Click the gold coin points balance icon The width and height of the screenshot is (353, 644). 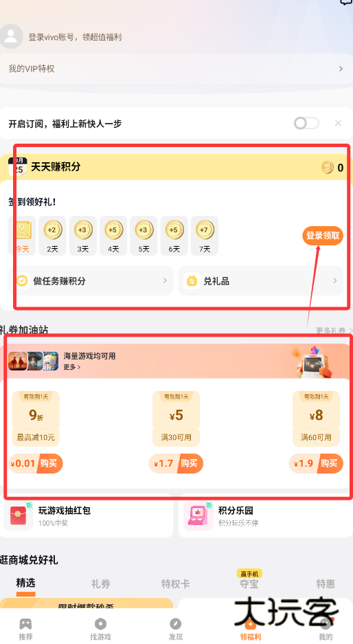click(328, 168)
